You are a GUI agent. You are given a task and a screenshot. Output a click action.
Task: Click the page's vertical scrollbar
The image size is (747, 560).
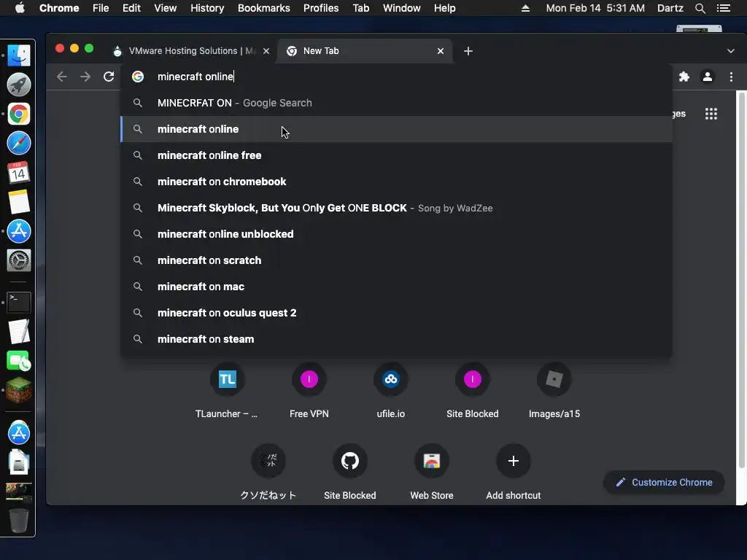point(741,279)
